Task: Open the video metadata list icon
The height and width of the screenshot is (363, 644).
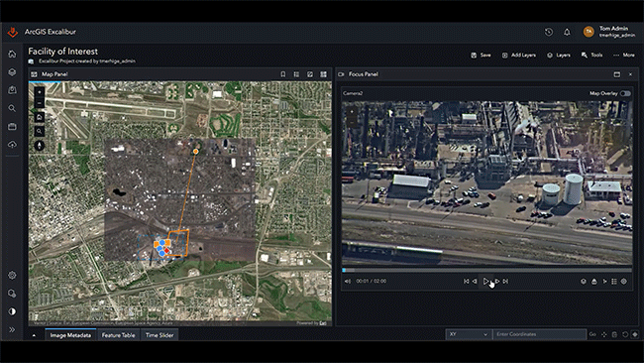Action: tap(614, 282)
